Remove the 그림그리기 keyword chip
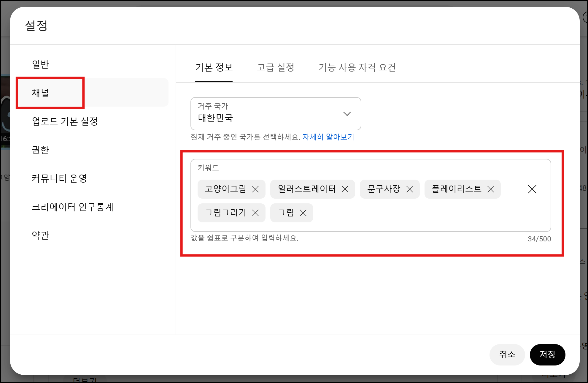The width and height of the screenshot is (588, 383). pyautogui.click(x=255, y=213)
